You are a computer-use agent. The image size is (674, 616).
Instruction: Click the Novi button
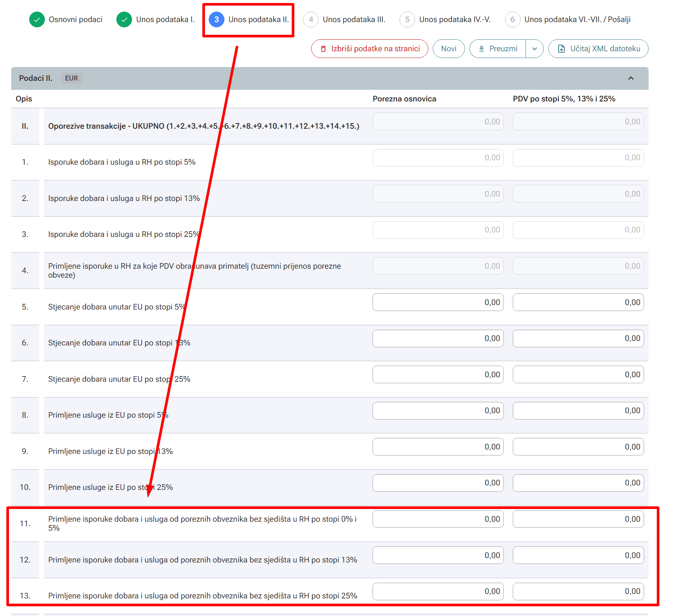(x=448, y=49)
